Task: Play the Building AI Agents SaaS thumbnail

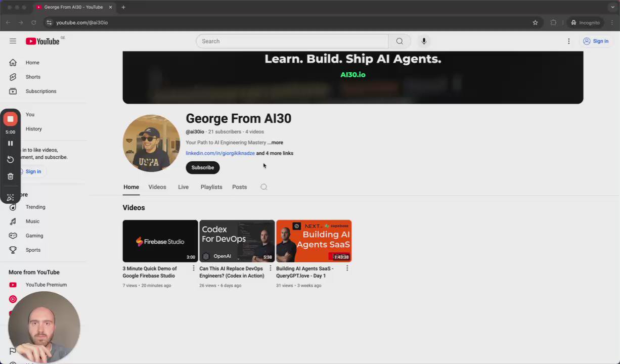Action: coord(314,241)
